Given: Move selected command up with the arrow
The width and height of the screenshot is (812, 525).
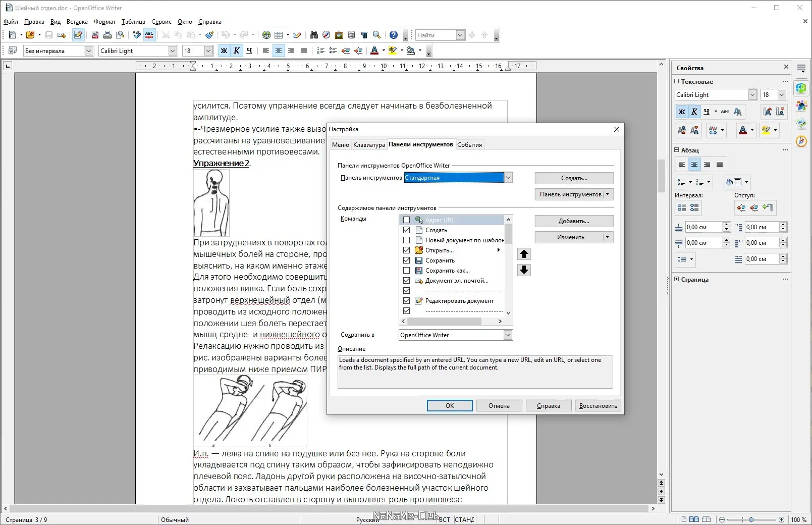Looking at the screenshot, I should click(x=524, y=254).
